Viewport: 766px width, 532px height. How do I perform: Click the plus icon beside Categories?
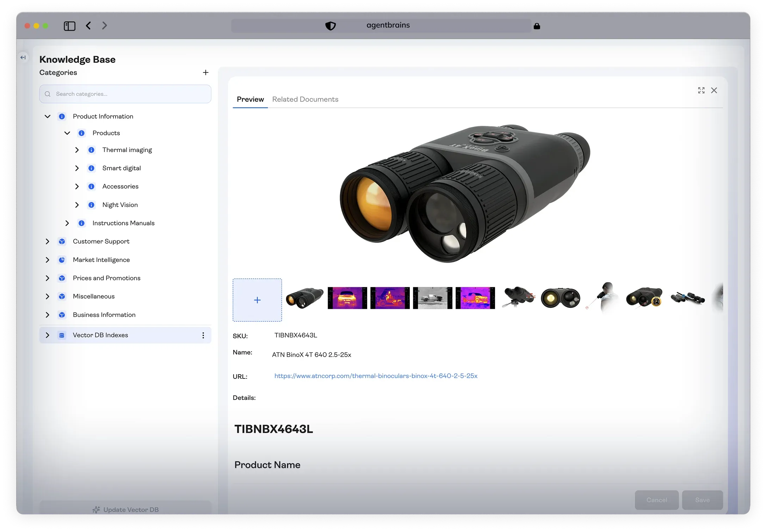tap(206, 73)
